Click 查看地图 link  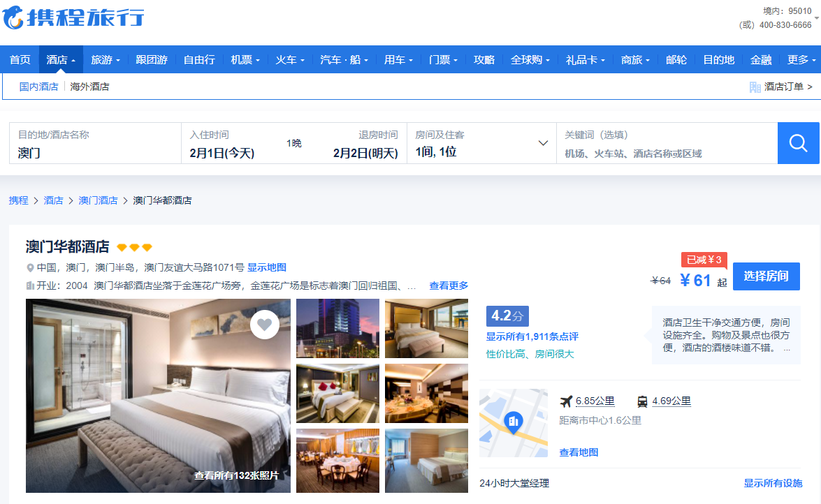pos(579,452)
